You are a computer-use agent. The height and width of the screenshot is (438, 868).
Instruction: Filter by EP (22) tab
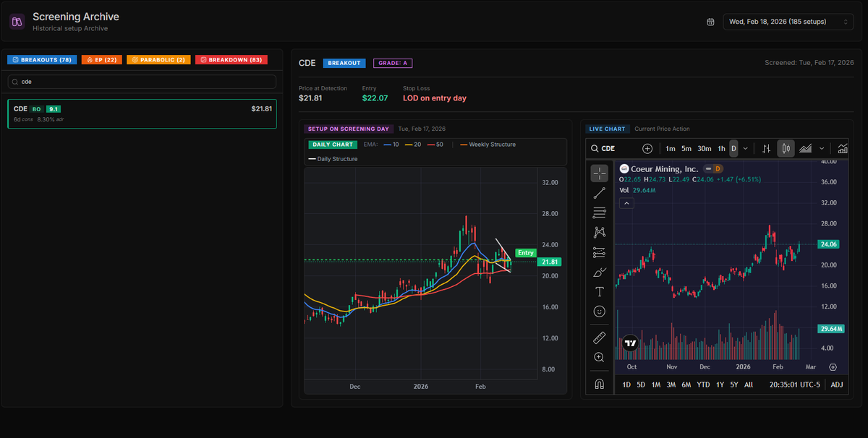point(102,59)
